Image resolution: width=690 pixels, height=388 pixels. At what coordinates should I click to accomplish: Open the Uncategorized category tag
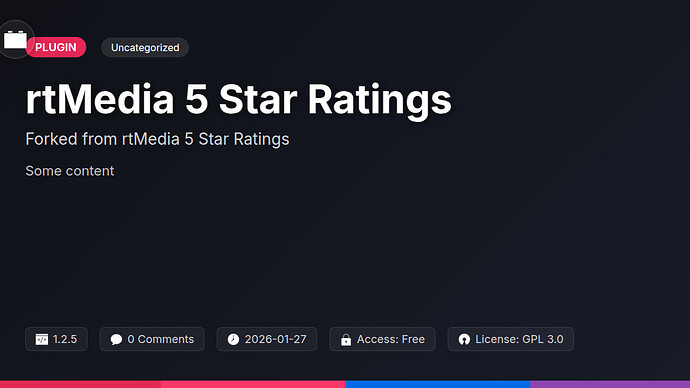tap(145, 48)
